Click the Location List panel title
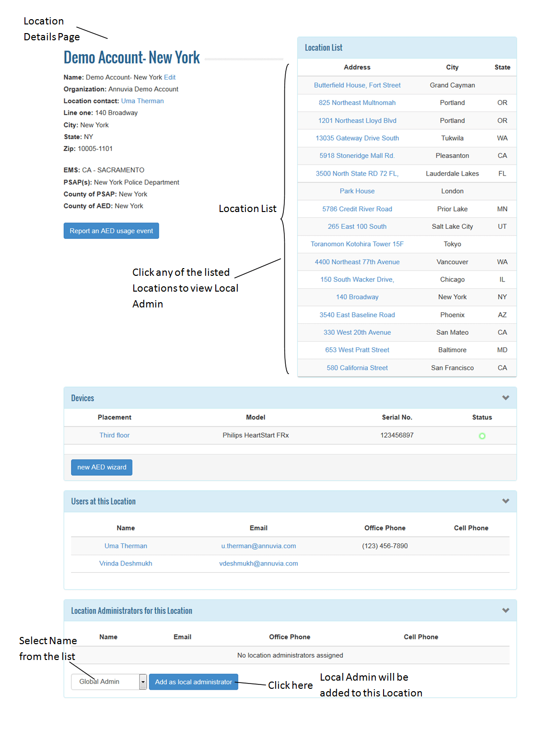 324,47
